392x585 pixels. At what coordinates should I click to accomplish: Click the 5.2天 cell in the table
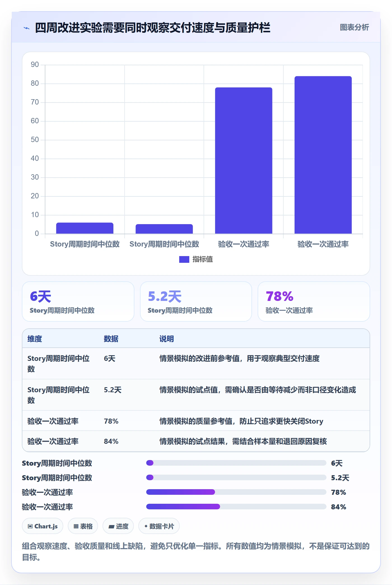[x=113, y=390]
